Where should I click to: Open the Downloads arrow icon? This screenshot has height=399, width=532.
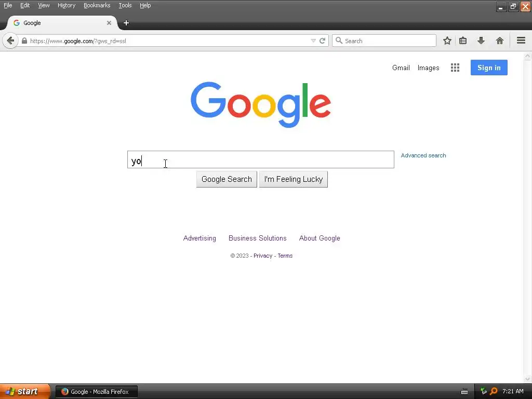[481, 41]
